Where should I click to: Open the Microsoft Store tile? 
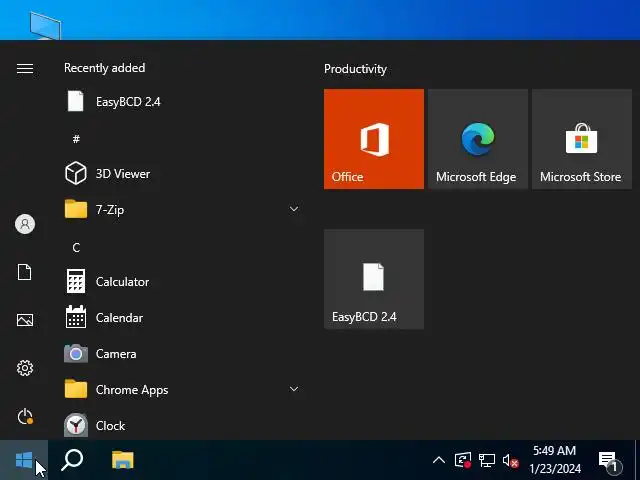582,139
